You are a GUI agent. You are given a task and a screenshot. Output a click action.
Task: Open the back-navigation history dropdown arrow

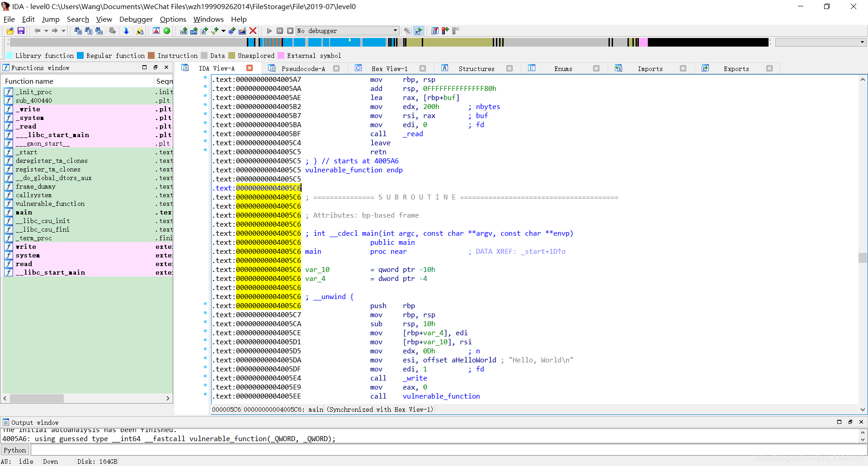click(46, 31)
